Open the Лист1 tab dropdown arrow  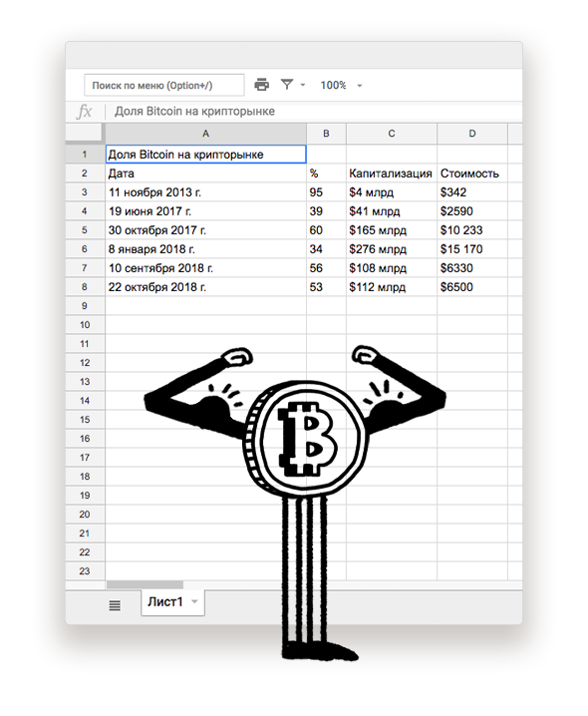pyautogui.click(x=194, y=602)
